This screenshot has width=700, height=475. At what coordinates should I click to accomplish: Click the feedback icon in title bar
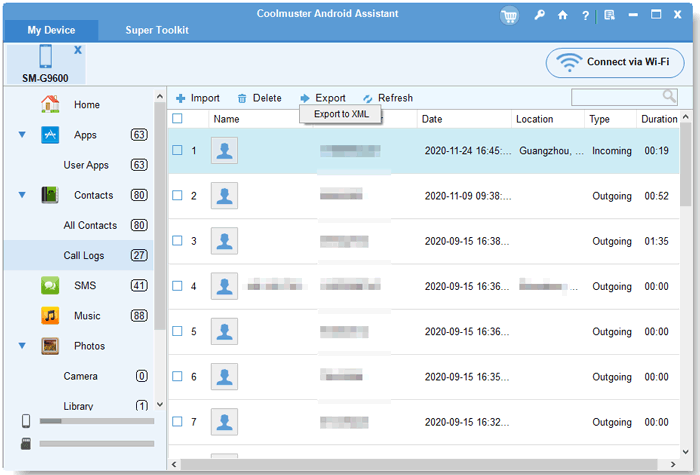609,16
